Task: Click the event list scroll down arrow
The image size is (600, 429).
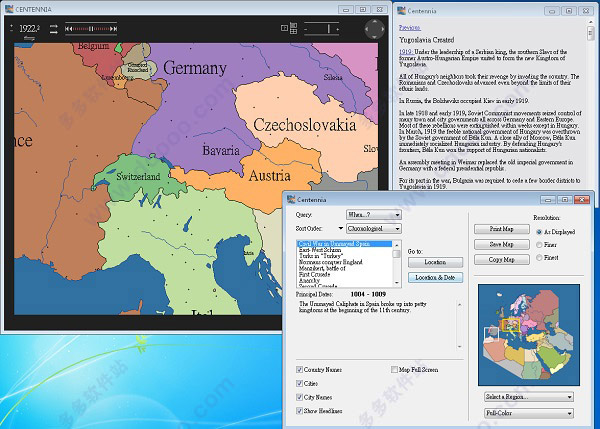Action: [396, 283]
